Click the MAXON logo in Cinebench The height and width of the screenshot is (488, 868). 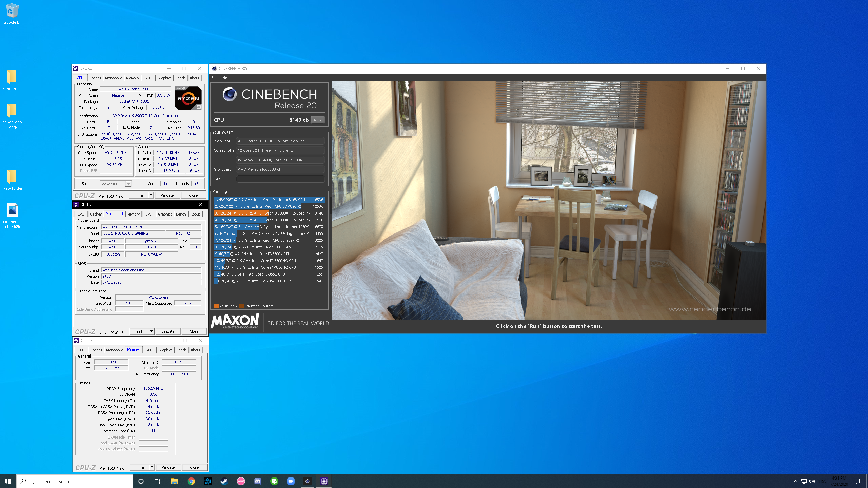coord(235,321)
